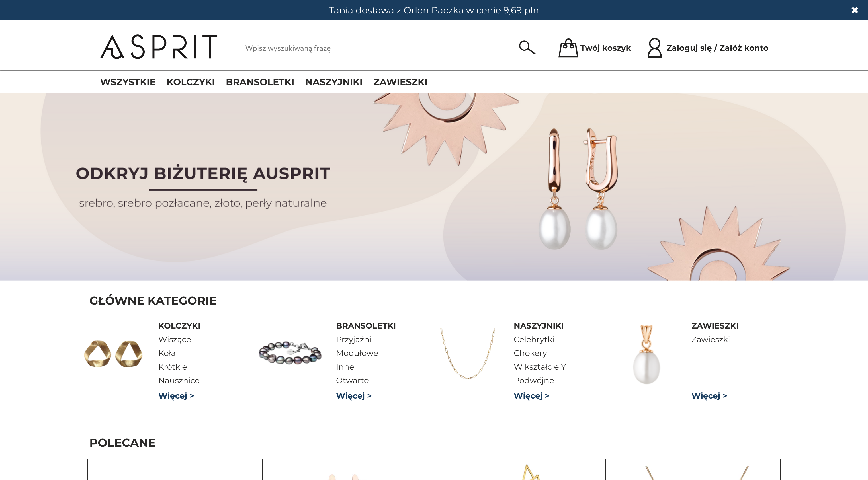Click the user account silhouette icon

pos(654,48)
